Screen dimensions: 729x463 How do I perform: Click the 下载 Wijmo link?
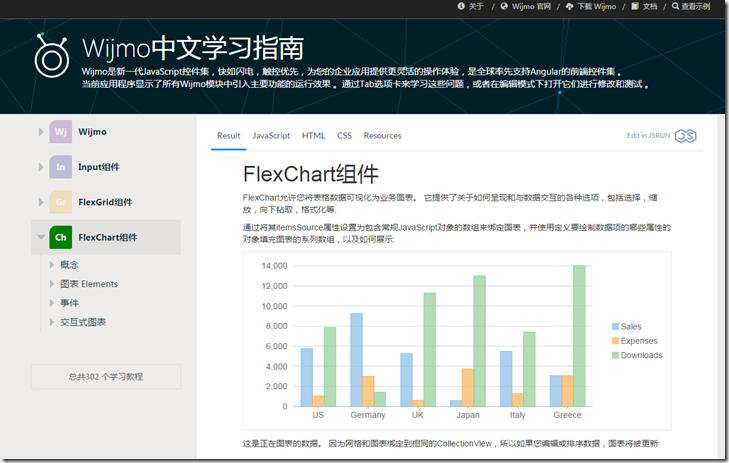596,6
